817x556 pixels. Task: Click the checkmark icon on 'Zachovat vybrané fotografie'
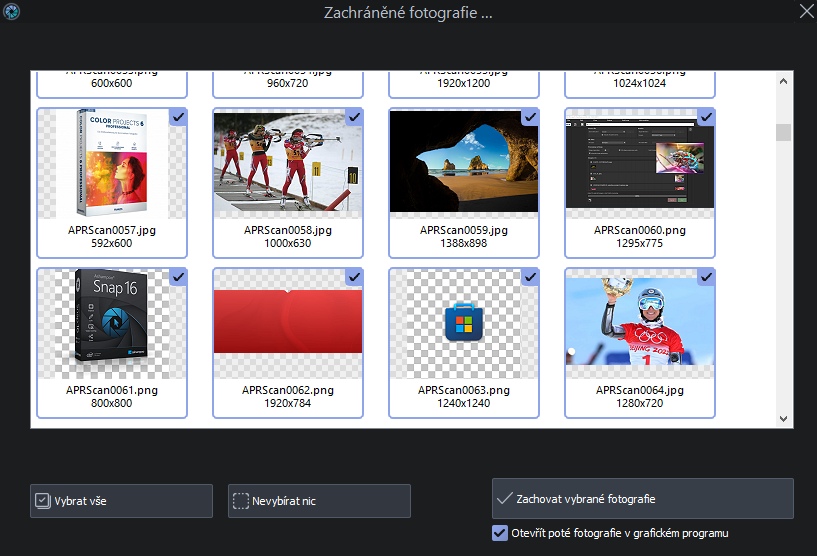506,498
